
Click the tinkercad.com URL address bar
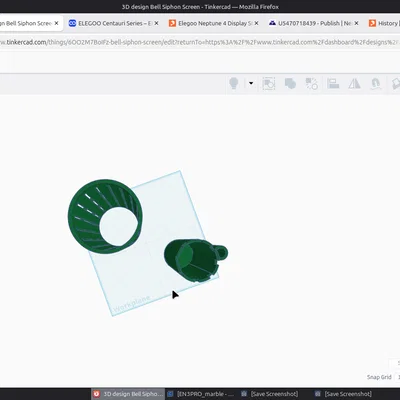(200, 42)
